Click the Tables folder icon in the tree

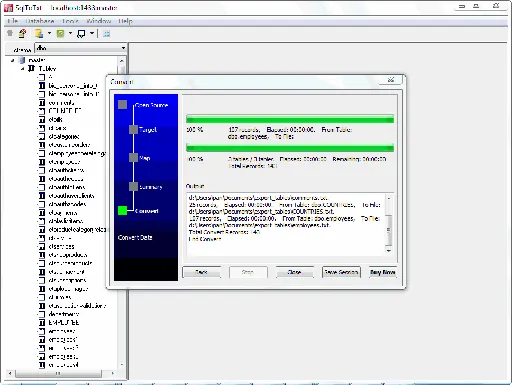click(x=31, y=68)
